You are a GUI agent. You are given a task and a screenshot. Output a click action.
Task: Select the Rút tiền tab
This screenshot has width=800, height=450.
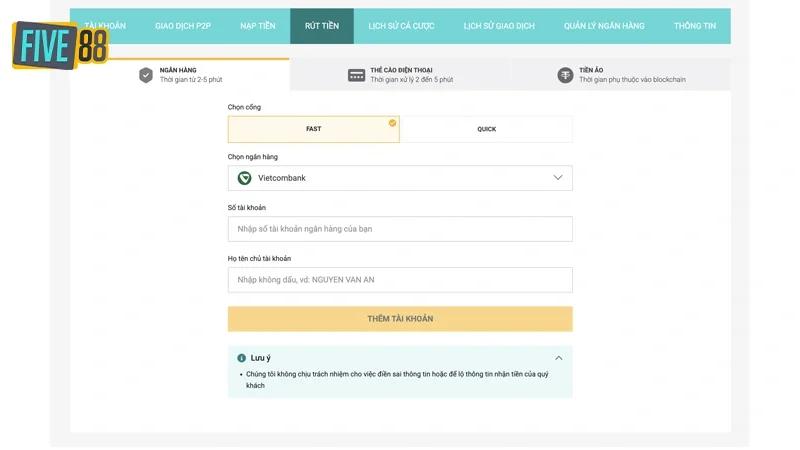click(322, 26)
